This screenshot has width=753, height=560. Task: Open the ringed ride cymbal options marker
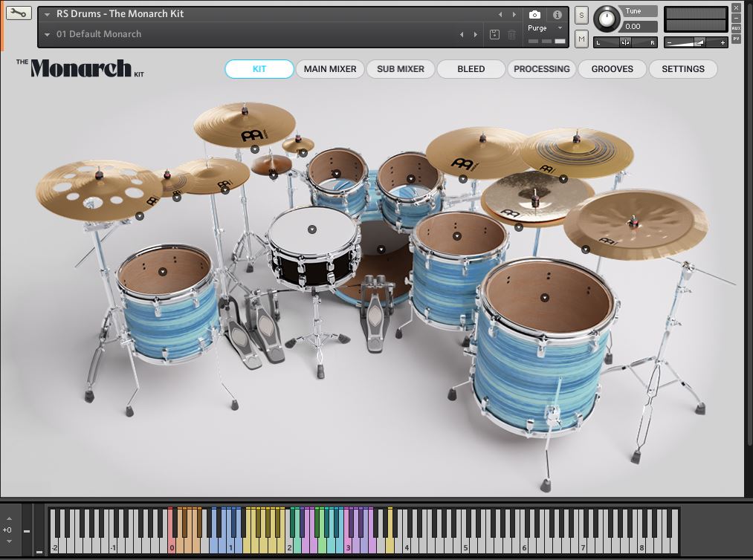[x=563, y=179]
